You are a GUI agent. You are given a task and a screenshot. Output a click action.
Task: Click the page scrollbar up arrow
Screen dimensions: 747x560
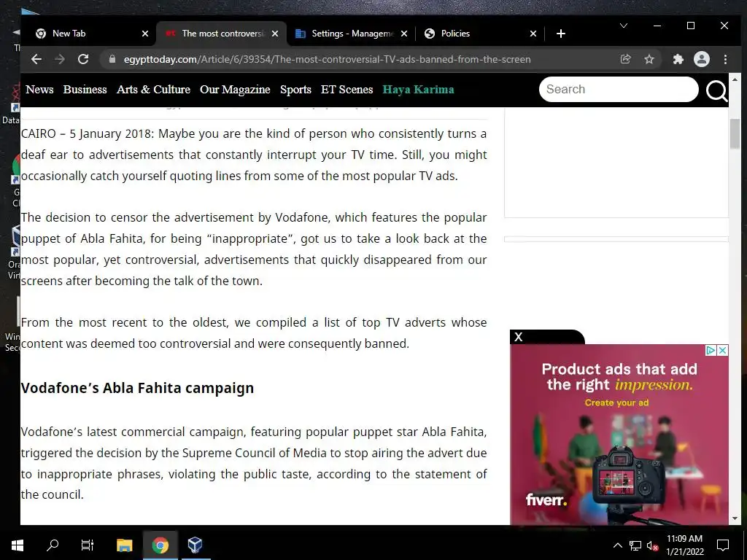pyautogui.click(x=735, y=79)
